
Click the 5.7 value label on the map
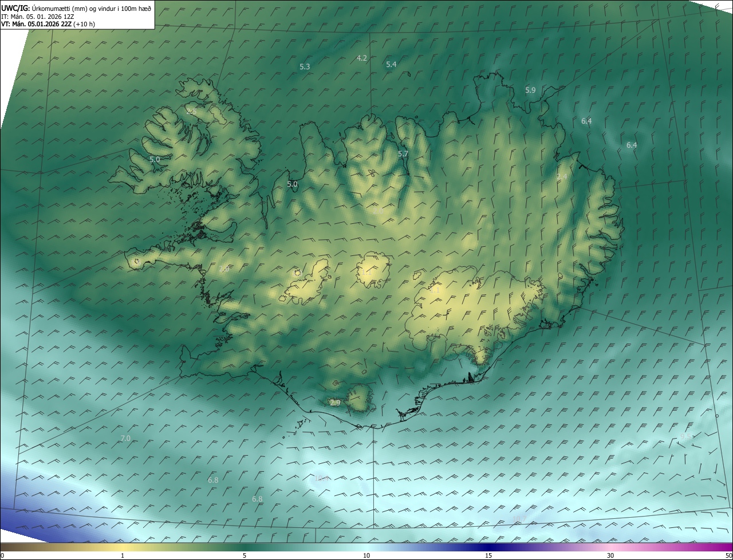403,154
